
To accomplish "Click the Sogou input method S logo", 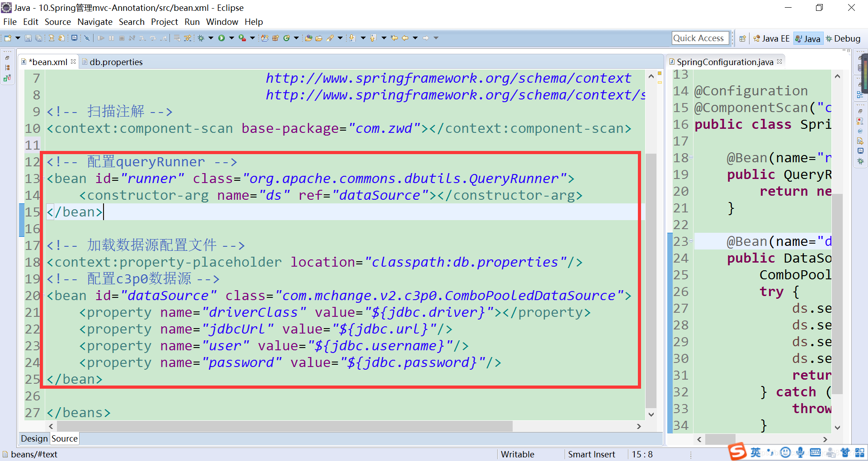I will pyautogui.click(x=737, y=451).
